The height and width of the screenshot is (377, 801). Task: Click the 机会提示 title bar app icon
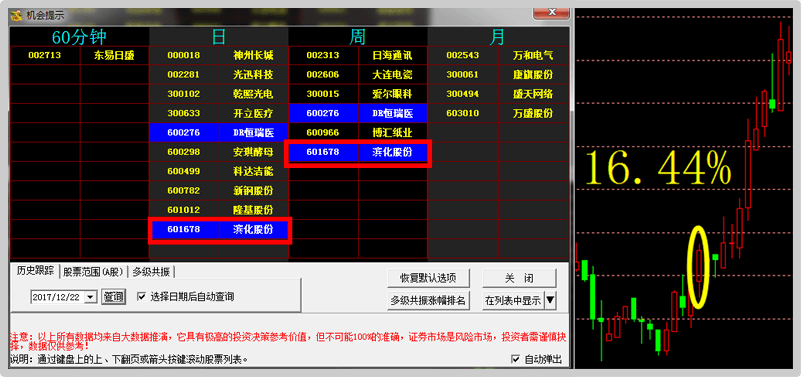(x=17, y=15)
